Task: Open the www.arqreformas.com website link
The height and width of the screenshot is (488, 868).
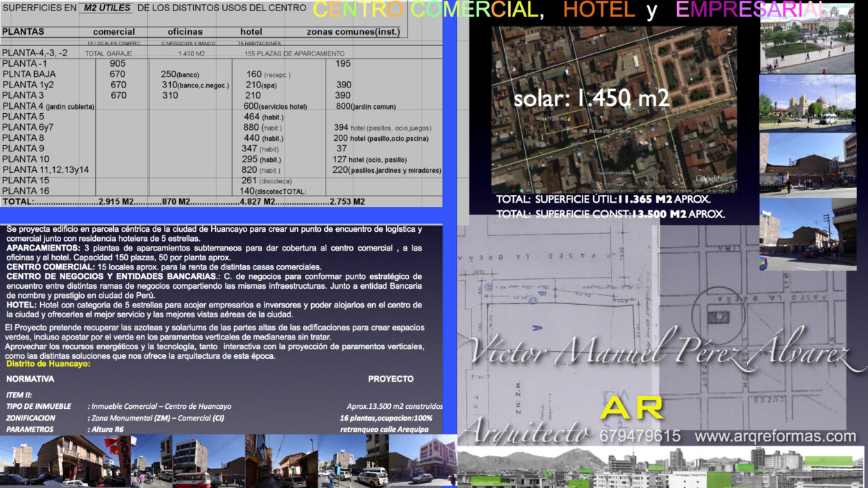Action: pos(775,437)
